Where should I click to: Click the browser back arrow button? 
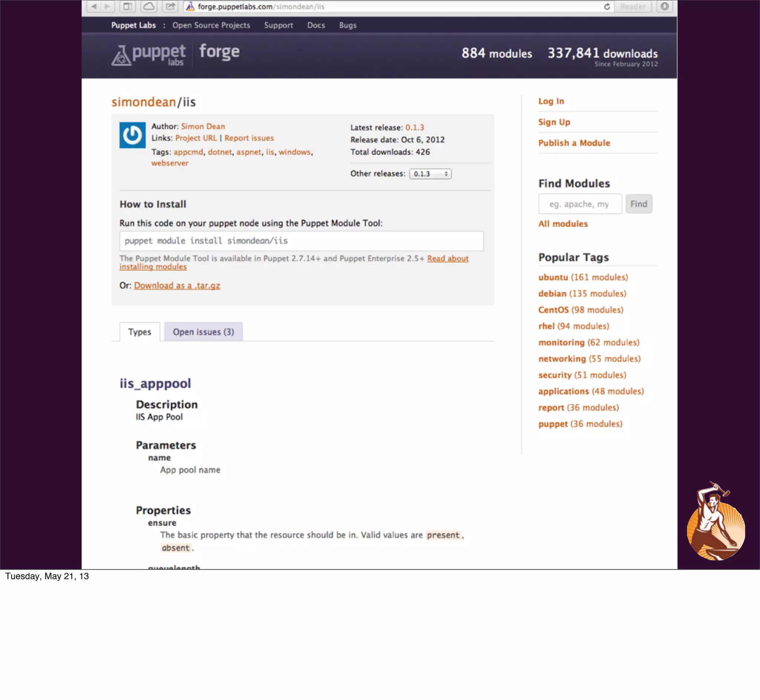[x=94, y=6]
